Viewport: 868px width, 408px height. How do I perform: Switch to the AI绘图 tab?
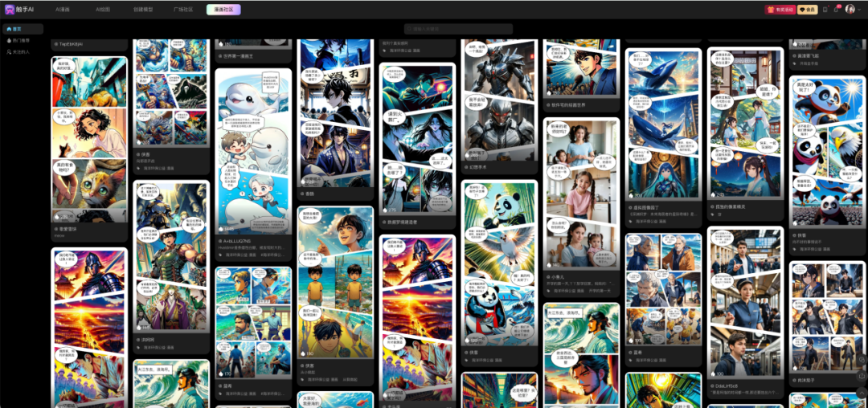point(103,10)
